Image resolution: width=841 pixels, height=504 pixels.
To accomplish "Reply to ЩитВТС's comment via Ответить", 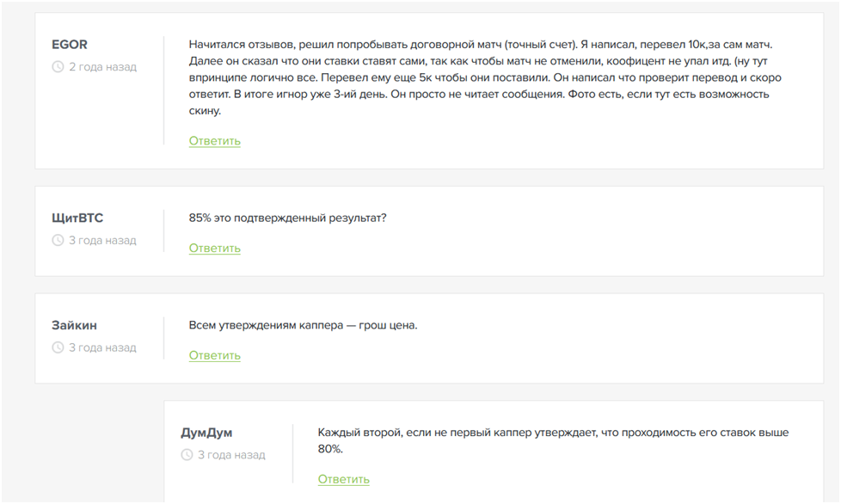I will coord(215,249).
